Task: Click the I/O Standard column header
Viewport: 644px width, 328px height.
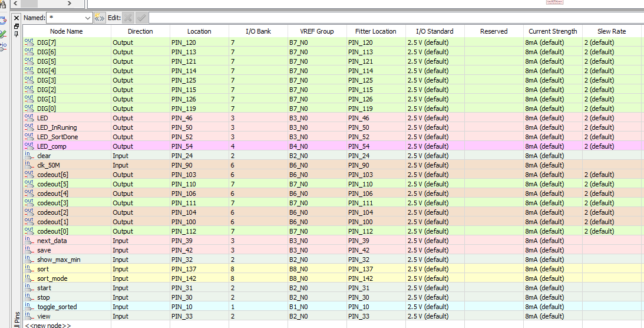Action: tap(434, 31)
